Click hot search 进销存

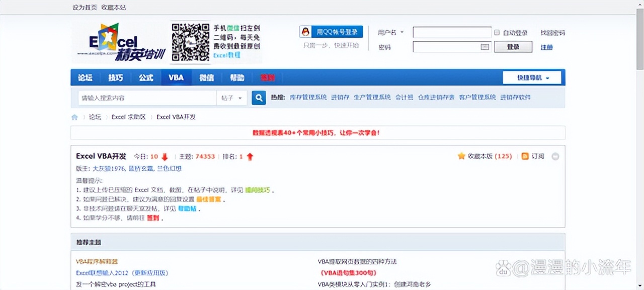coord(340,97)
